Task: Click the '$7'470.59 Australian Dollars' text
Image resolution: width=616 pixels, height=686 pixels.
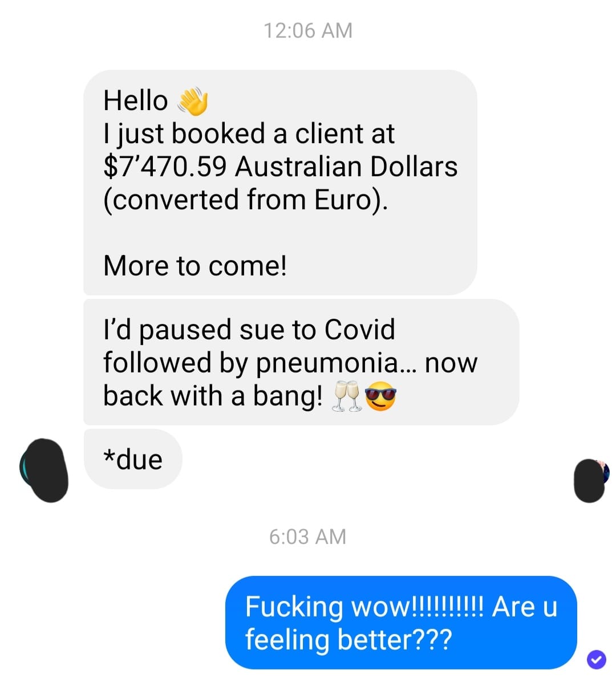Action: pos(280,167)
